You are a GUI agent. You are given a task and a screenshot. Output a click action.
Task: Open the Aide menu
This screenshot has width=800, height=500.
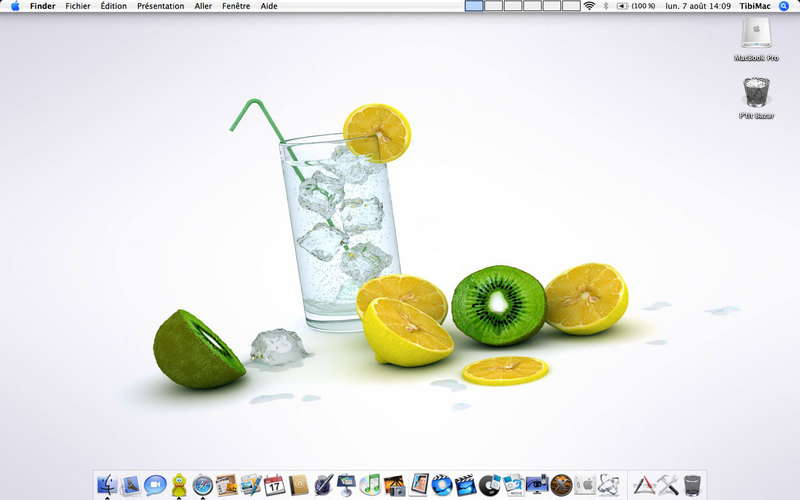coord(269,6)
